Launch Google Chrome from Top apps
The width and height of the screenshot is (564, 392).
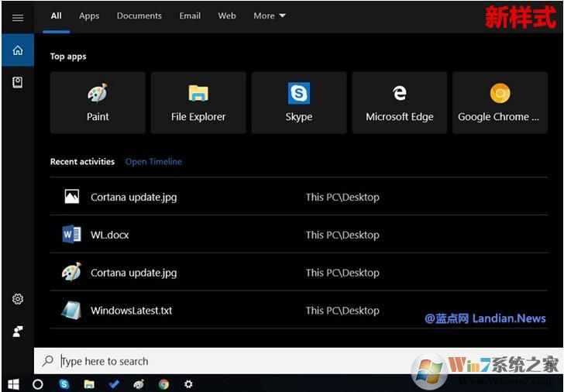500,103
